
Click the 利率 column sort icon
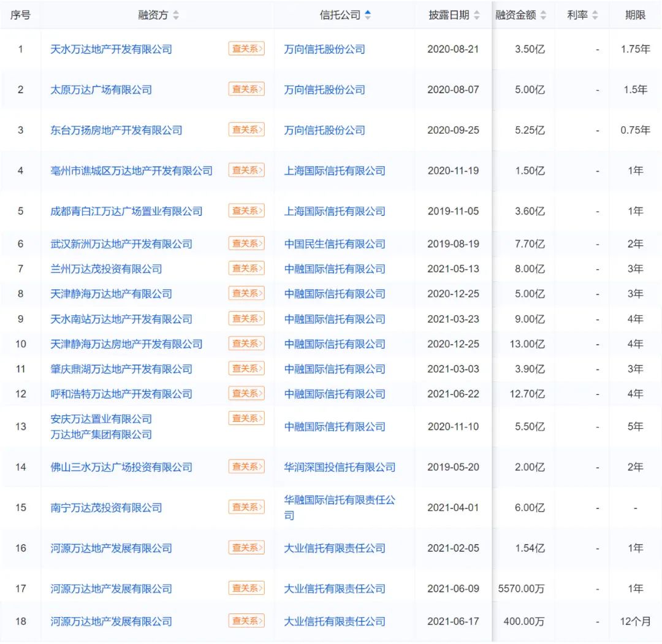click(x=595, y=15)
